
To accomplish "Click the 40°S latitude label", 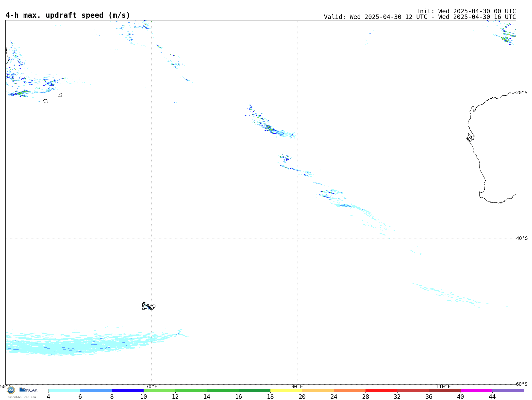I will pos(522,238).
